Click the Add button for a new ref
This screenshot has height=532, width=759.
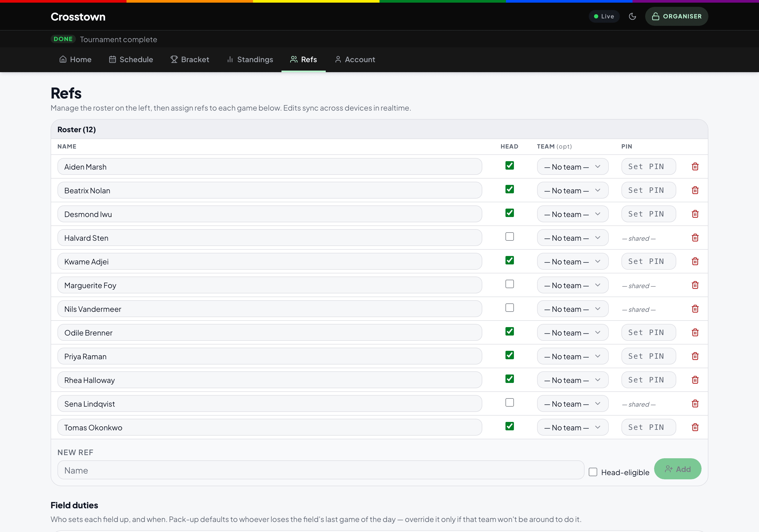(677, 469)
